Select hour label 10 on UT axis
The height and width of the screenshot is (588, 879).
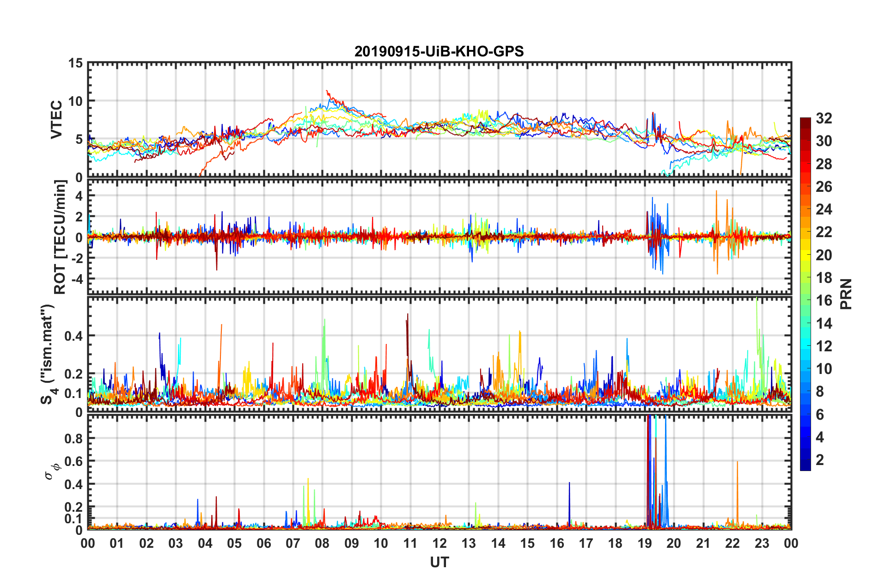[x=381, y=544]
